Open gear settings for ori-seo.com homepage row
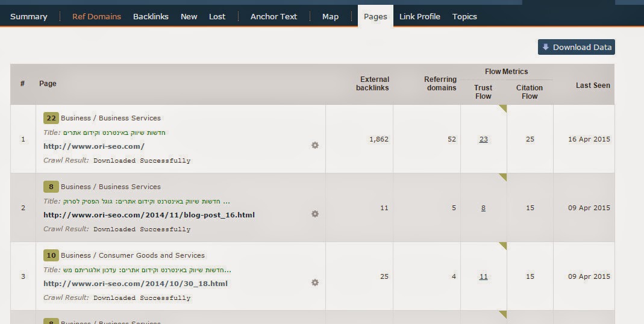 coord(315,145)
